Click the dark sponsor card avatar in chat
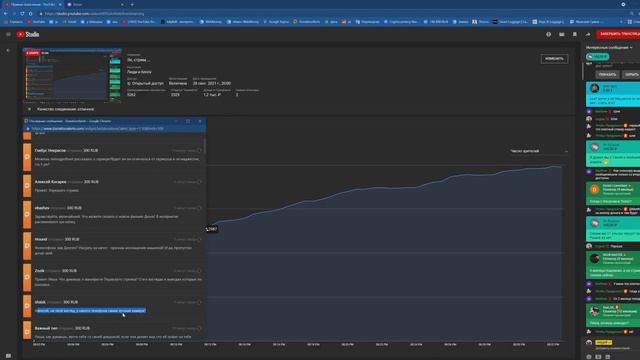Image resolution: width=640 pixels, height=360 pixels. (x=595, y=259)
